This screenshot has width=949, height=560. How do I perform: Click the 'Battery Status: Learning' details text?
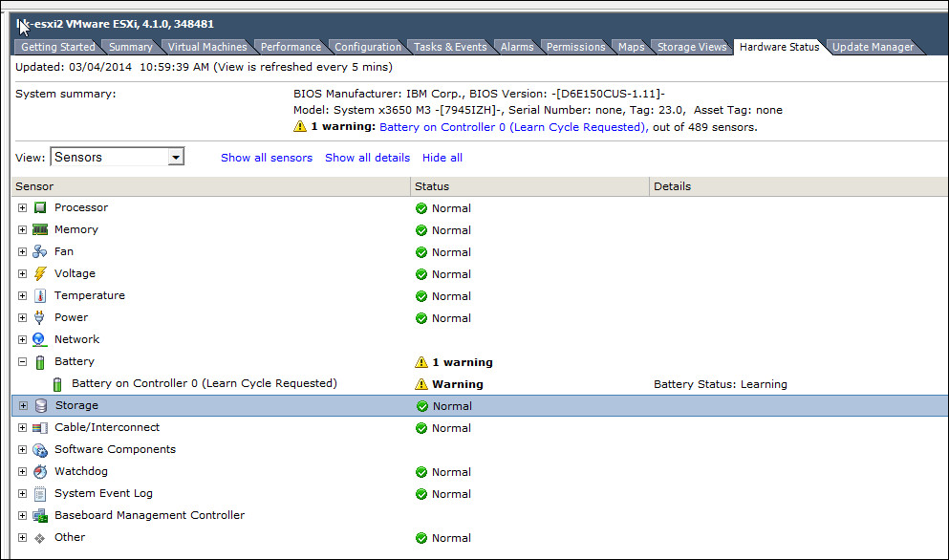[721, 384]
